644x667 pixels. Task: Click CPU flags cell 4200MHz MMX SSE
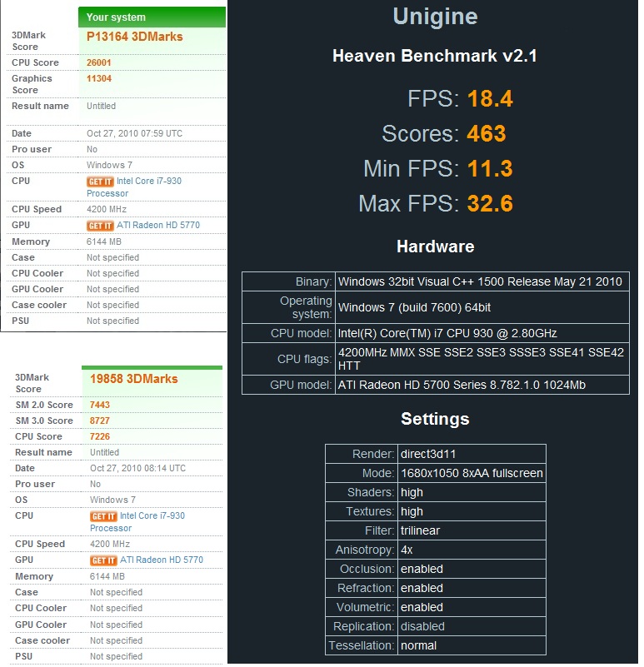(x=482, y=359)
